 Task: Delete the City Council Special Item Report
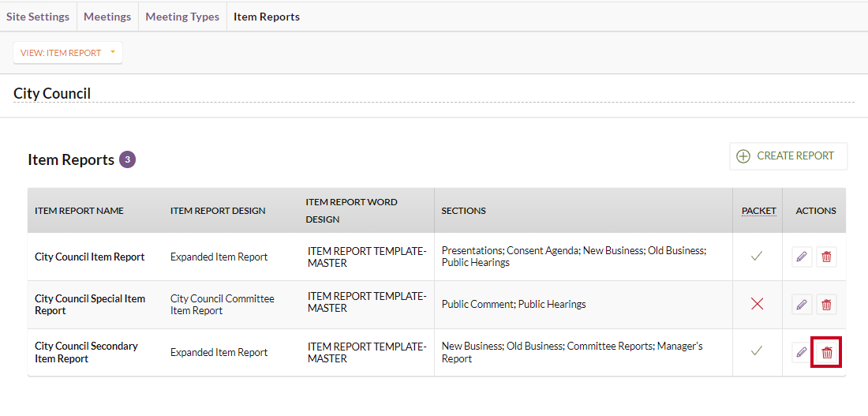[826, 304]
